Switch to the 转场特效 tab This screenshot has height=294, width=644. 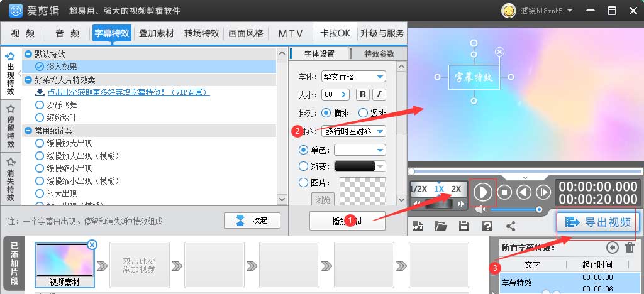(201, 34)
